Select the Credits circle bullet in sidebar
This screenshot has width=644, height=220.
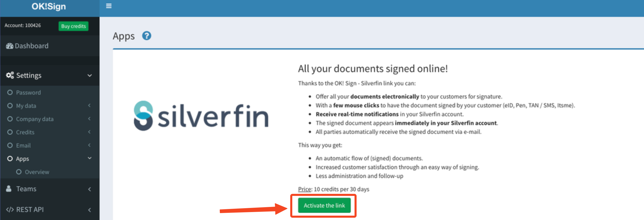[x=10, y=132]
